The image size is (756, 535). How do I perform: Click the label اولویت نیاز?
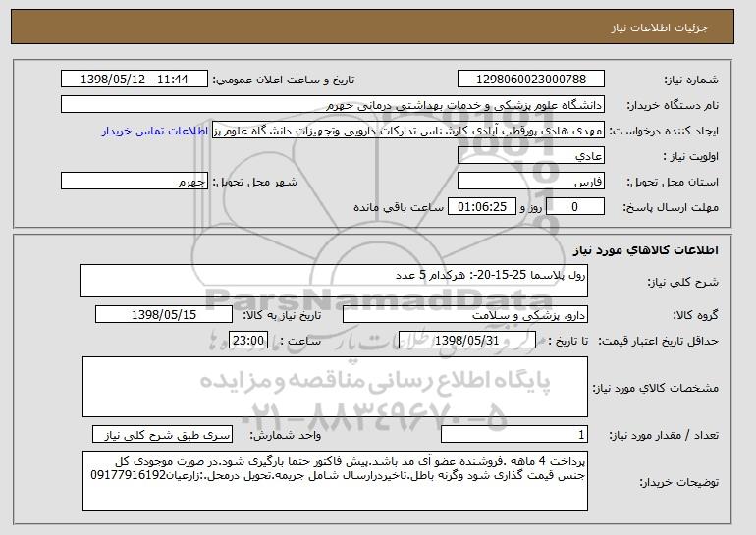click(690, 156)
